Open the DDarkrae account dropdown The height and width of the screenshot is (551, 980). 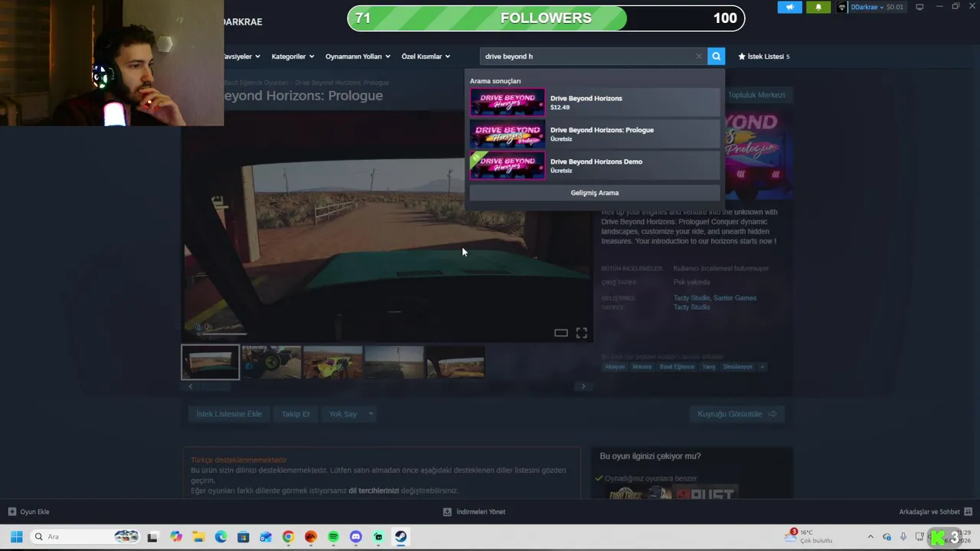point(877,7)
